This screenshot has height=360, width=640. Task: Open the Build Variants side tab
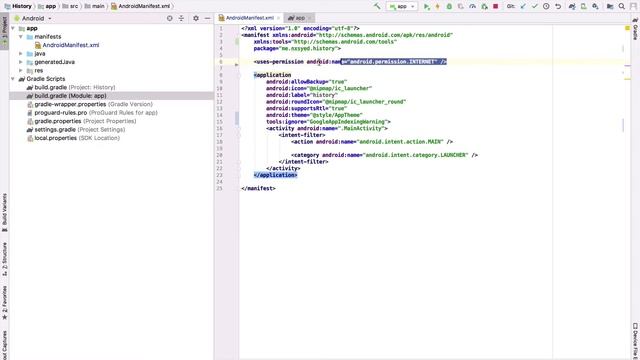4,212
